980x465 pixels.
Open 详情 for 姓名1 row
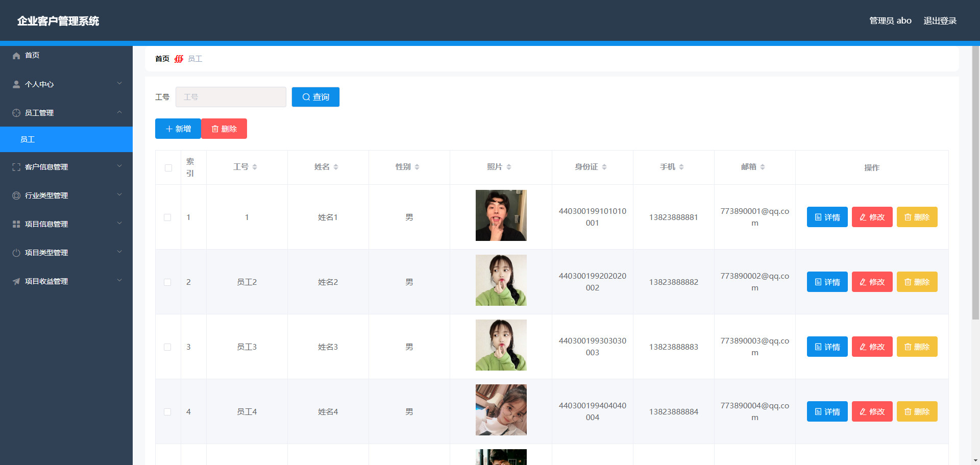827,217
